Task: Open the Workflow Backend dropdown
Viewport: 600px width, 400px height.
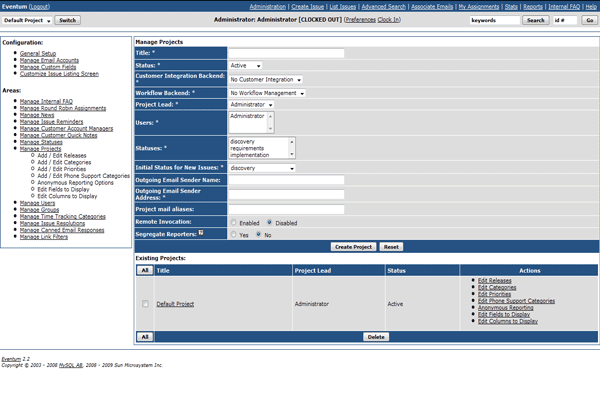Action: pos(267,93)
